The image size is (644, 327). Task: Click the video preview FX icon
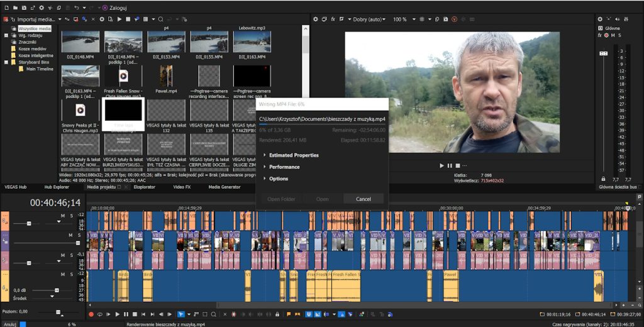click(x=333, y=19)
